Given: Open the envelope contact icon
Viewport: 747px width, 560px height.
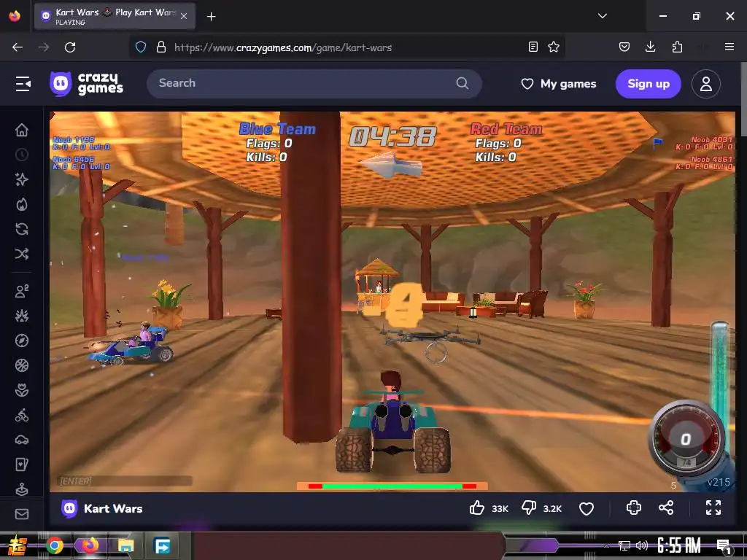Looking at the screenshot, I should [x=21, y=514].
